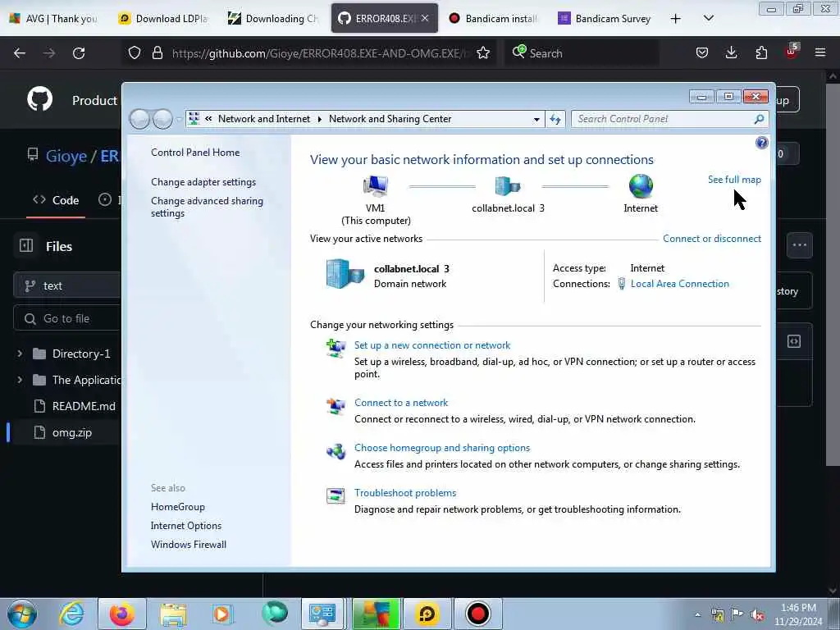Click Set up a new connection or network
The width and height of the screenshot is (840, 630).
(x=431, y=345)
